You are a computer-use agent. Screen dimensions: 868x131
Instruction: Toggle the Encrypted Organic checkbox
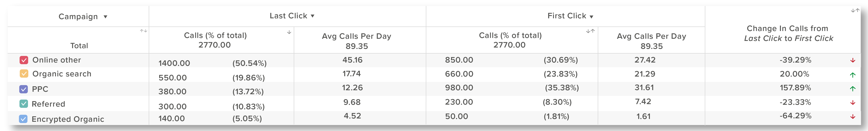(23, 119)
